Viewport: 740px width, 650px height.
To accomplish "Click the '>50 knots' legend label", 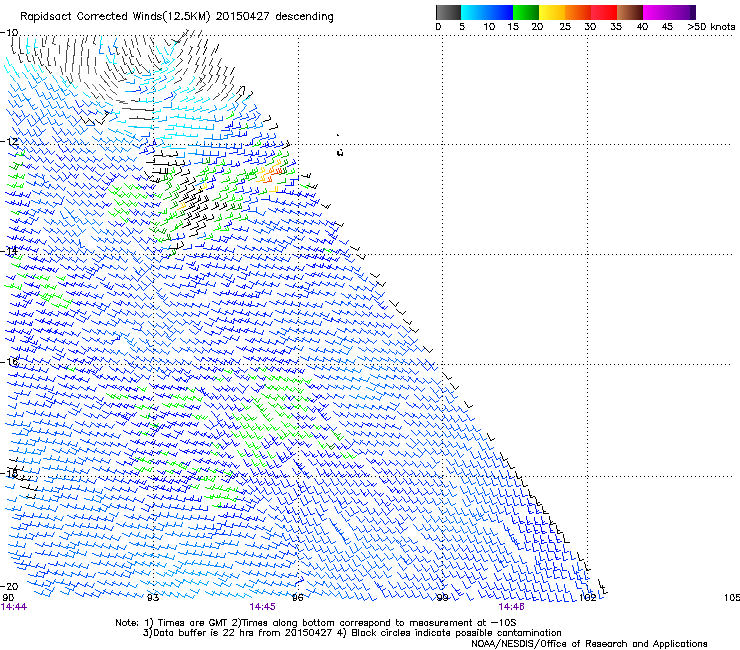I will pyautogui.click(x=711, y=26).
